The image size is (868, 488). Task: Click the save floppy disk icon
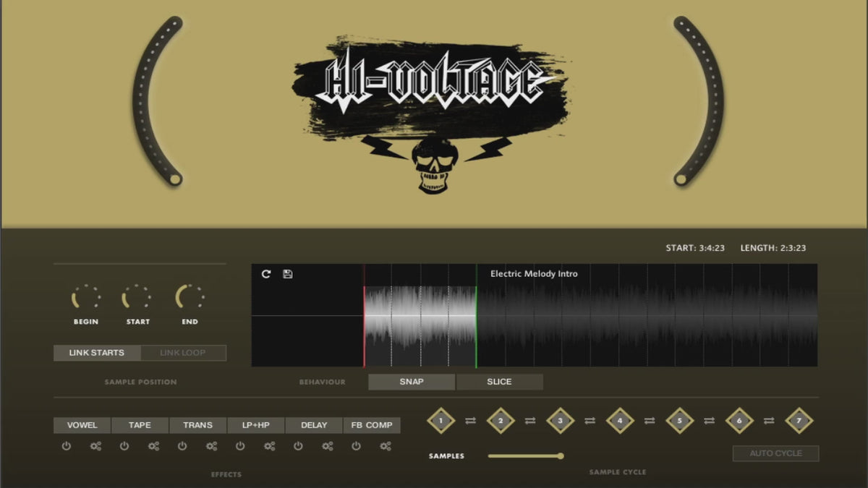click(x=287, y=274)
